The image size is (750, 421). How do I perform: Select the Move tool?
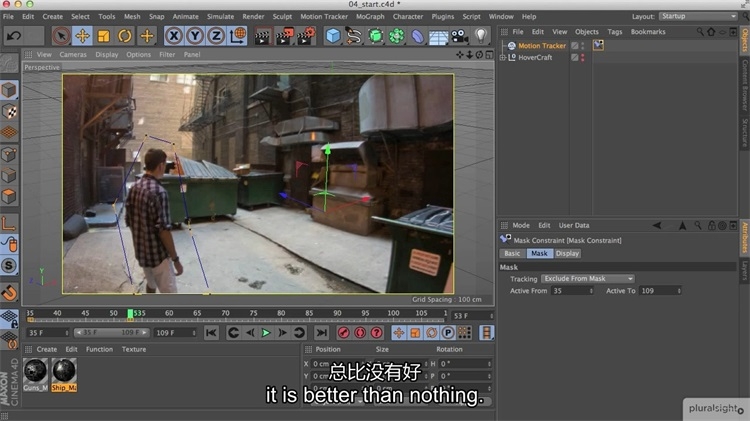(82, 36)
